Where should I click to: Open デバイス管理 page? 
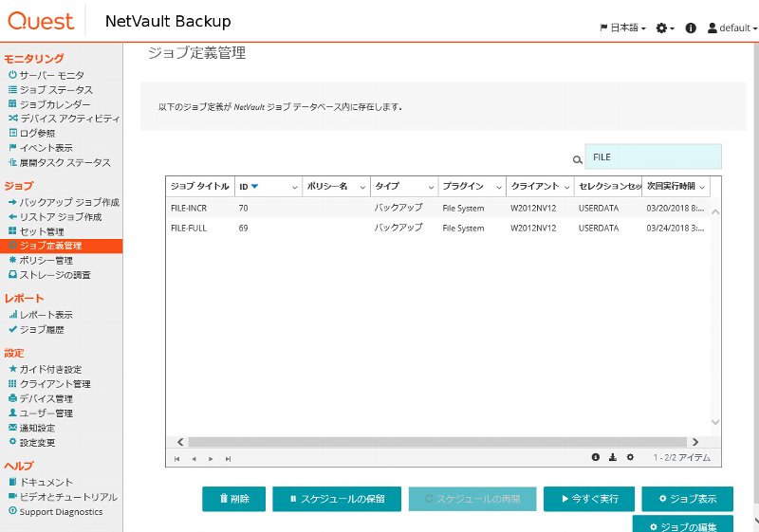(x=41, y=398)
